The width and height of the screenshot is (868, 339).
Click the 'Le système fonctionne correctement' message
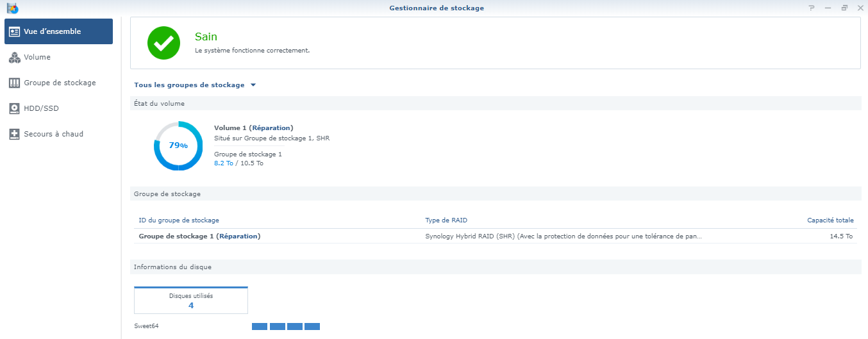point(252,50)
